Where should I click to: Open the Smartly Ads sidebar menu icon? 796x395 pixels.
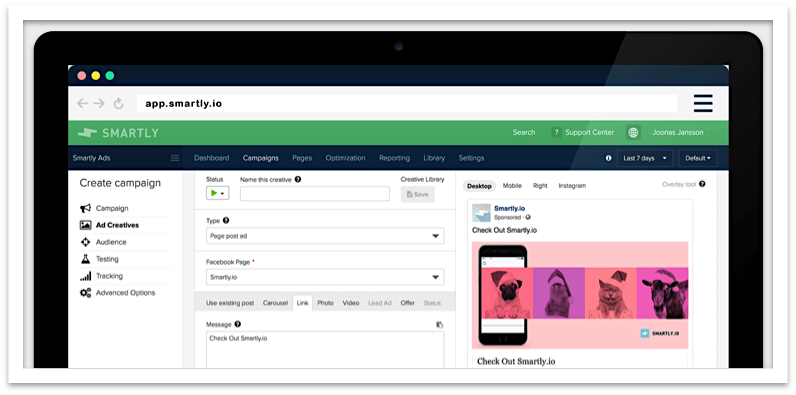tap(175, 158)
